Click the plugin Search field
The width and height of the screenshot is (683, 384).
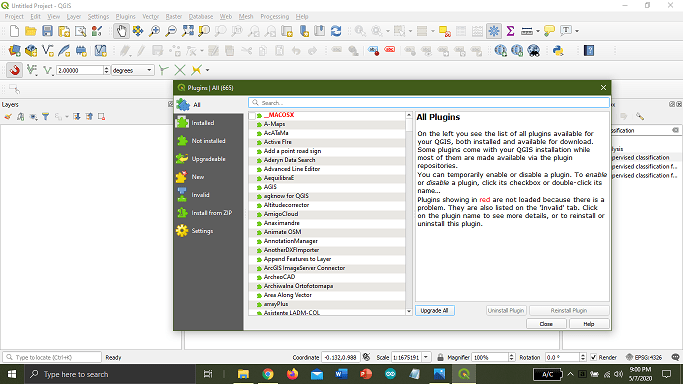pos(429,103)
